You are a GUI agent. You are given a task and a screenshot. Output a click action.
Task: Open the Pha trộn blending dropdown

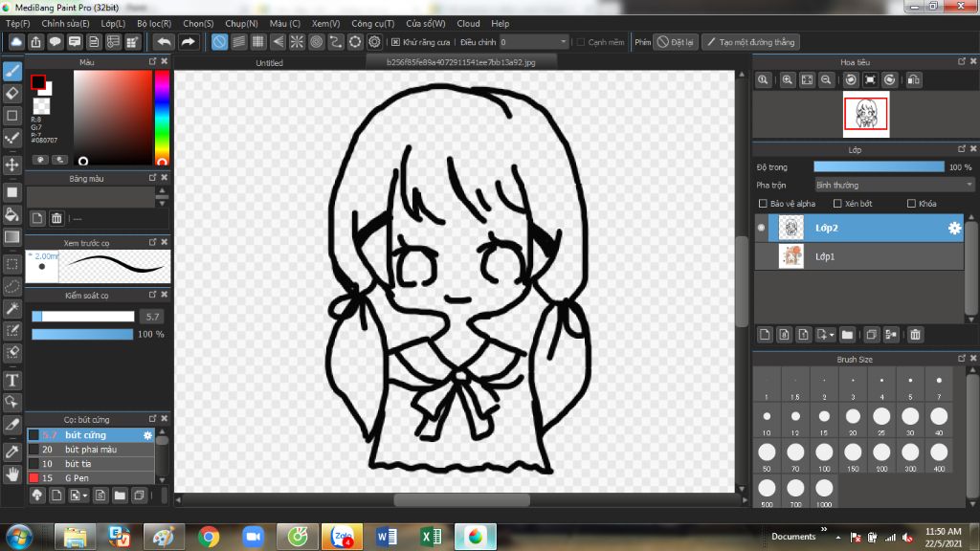coord(894,185)
